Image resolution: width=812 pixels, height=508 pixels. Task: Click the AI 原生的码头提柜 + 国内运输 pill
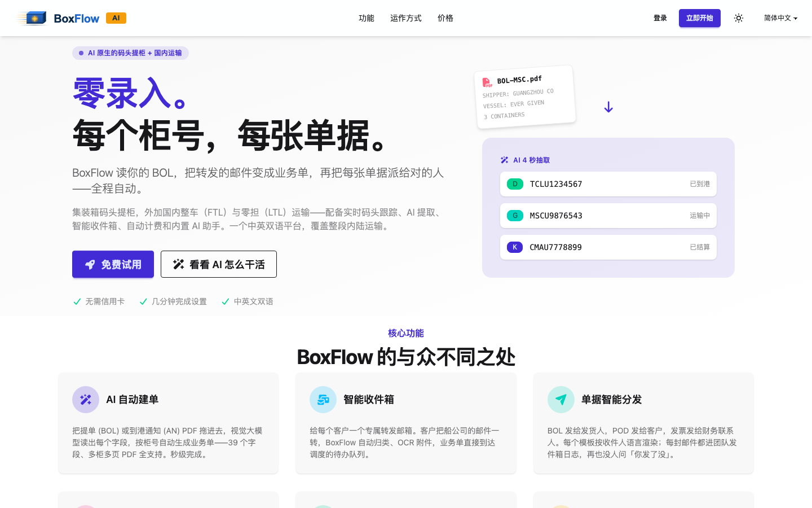130,53
